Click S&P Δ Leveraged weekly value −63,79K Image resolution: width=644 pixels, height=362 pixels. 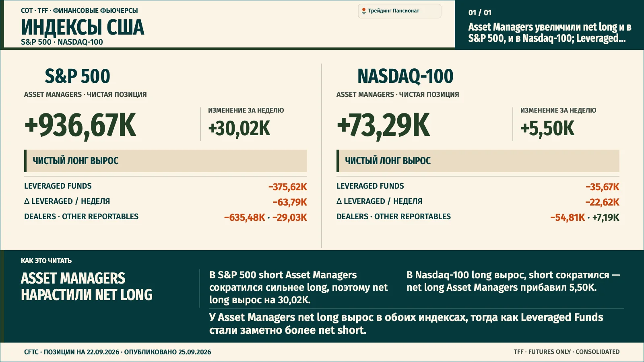pos(290,202)
